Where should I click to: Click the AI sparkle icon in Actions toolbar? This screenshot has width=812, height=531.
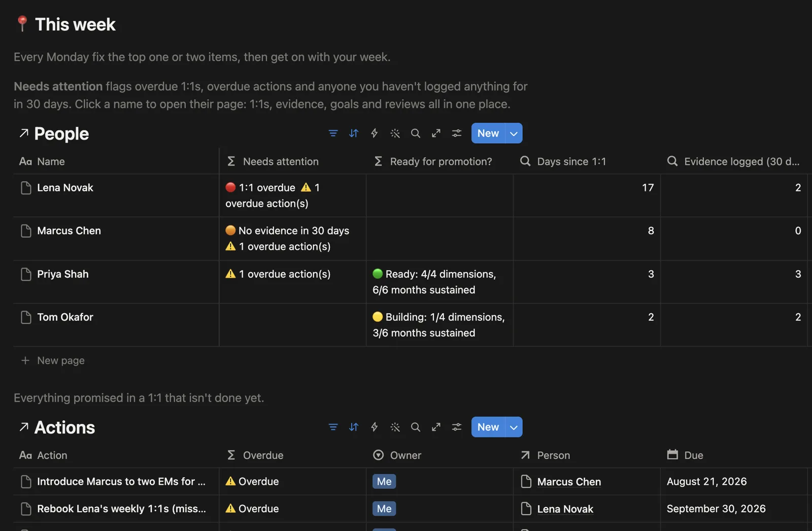395,427
